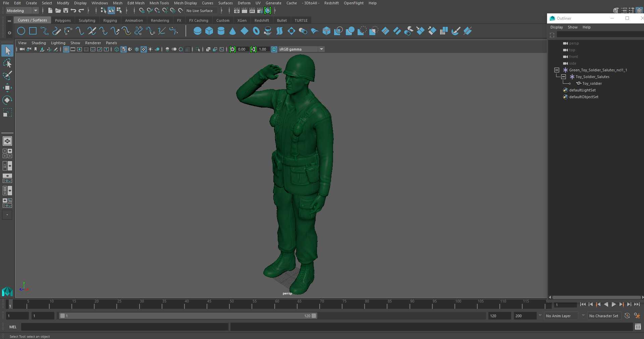Select the Paint Selection tool

(7, 75)
